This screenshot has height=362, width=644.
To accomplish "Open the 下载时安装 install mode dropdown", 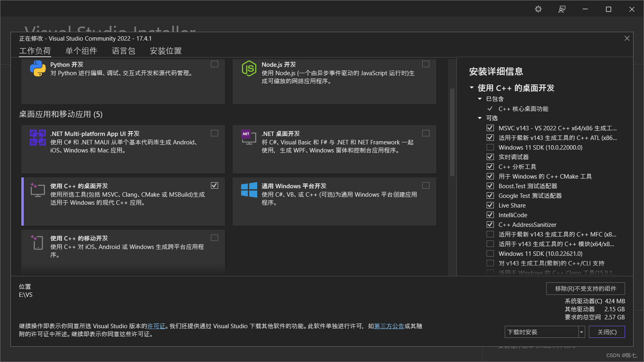I will point(581,332).
